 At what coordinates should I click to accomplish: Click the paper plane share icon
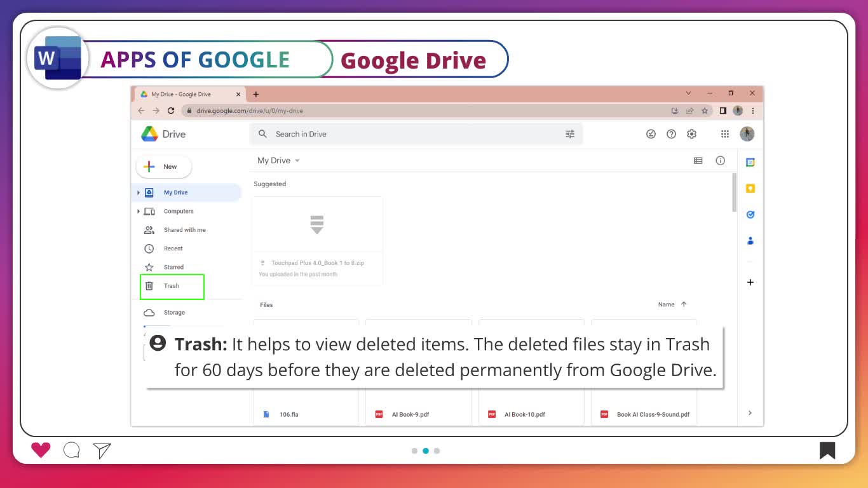click(102, 451)
